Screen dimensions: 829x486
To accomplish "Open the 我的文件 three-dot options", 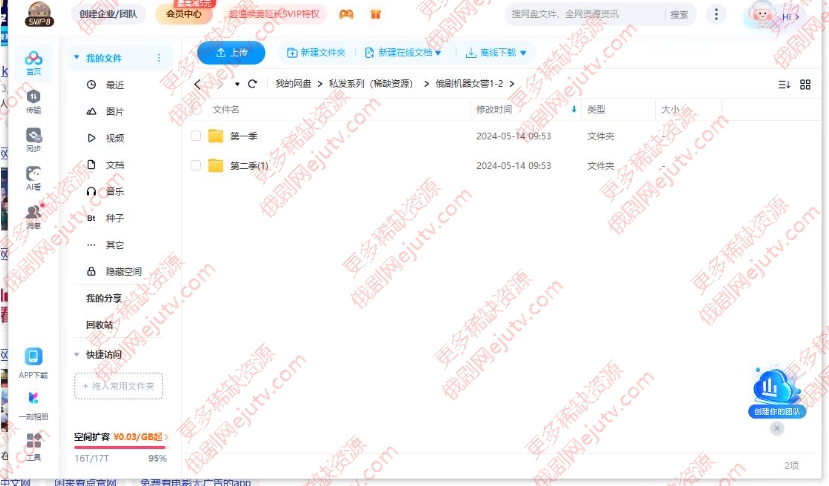I will coord(159,58).
